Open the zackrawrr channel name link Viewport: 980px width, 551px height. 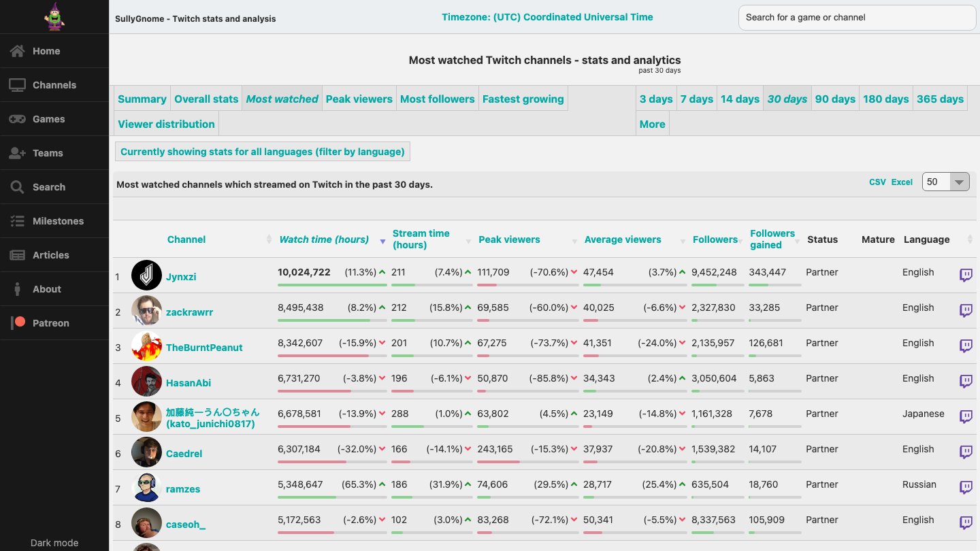tap(190, 312)
